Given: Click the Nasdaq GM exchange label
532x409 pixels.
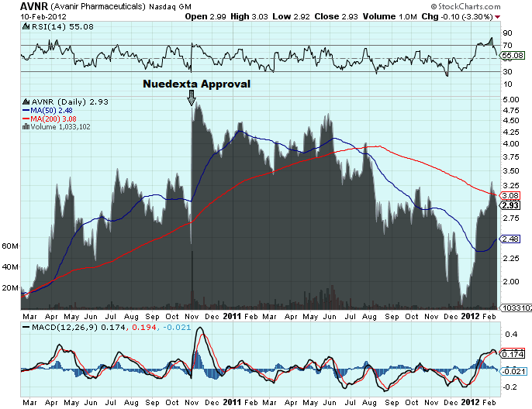Looking at the screenshot, I should coord(170,7).
